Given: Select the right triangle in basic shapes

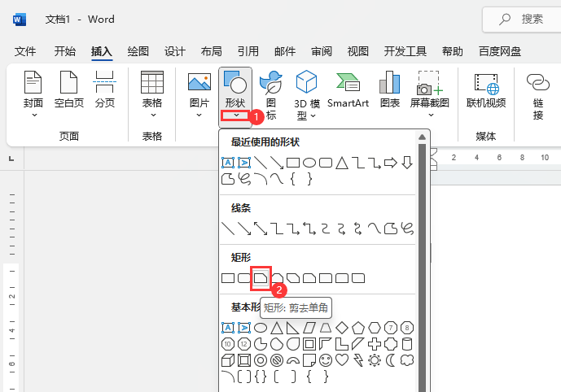Looking at the screenshot, I should coord(293,328).
